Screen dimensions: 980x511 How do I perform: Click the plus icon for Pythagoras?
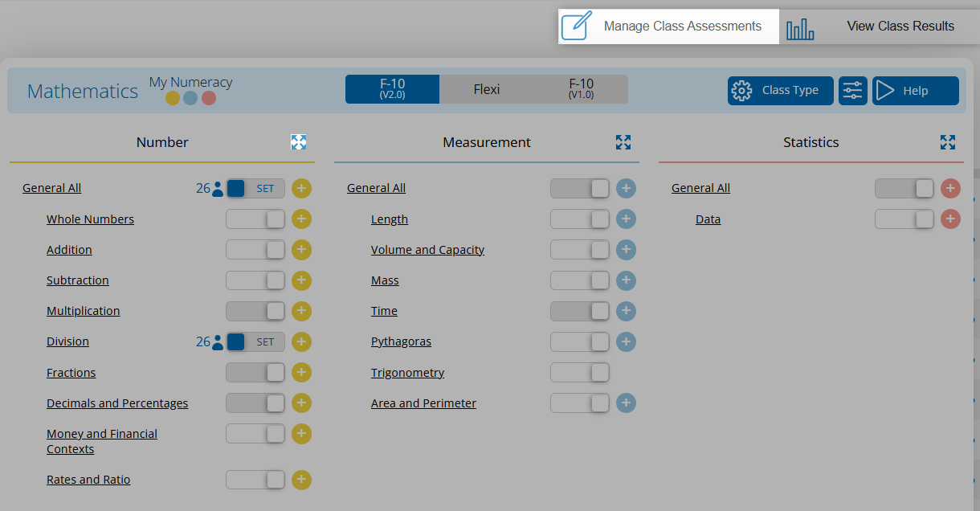tap(626, 342)
